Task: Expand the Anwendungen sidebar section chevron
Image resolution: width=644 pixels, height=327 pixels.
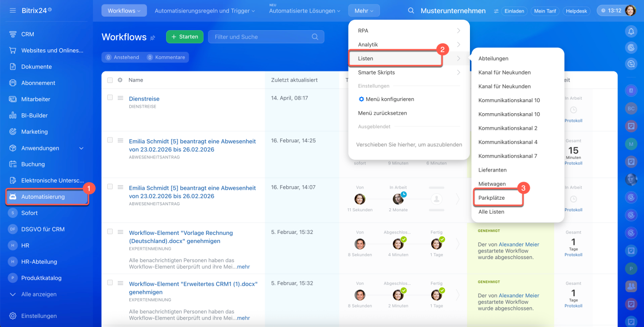Action: (82, 148)
